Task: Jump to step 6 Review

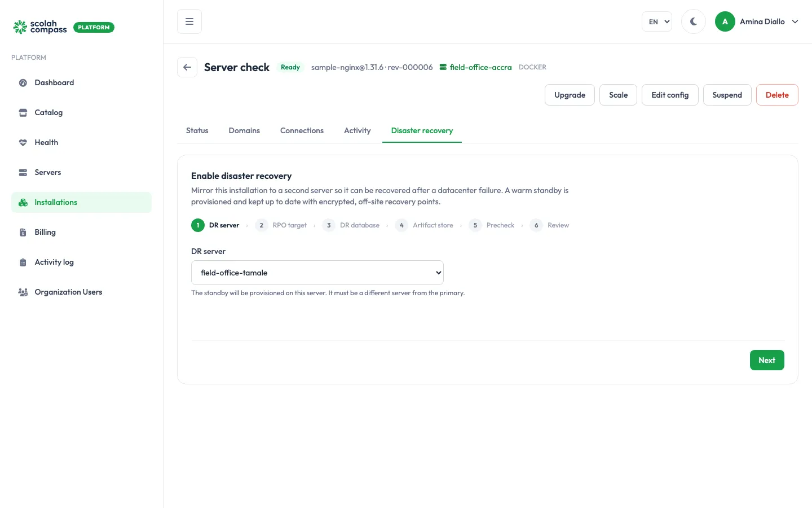Action: tap(550, 225)
